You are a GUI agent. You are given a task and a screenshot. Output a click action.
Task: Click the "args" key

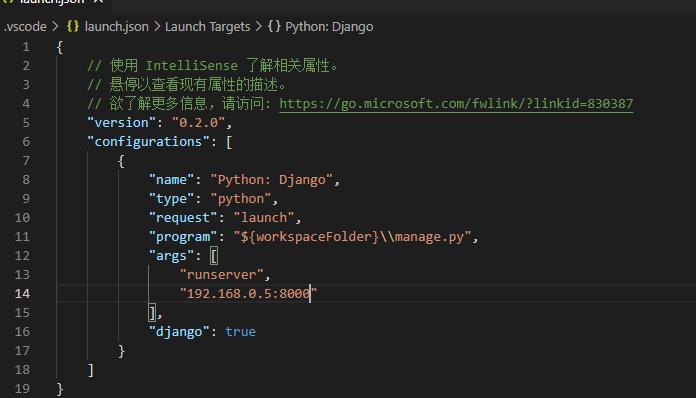(171, 256)
